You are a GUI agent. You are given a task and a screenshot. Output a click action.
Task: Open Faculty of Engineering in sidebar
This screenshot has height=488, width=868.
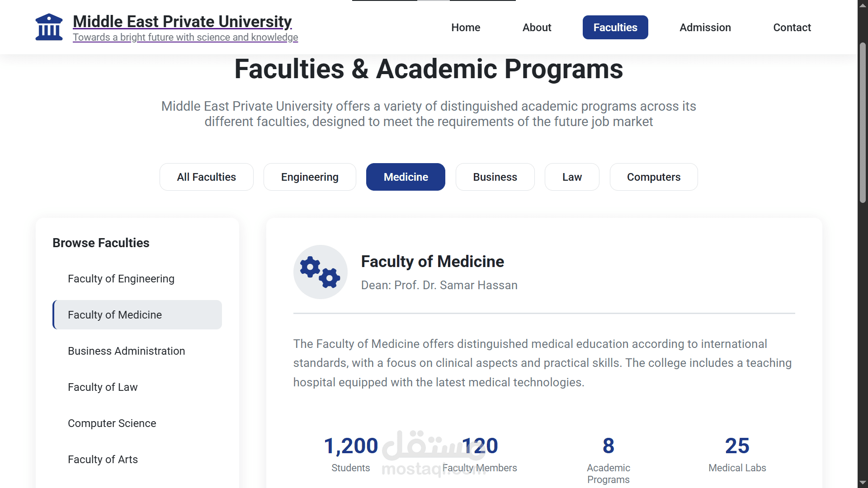tap(121, 279)
